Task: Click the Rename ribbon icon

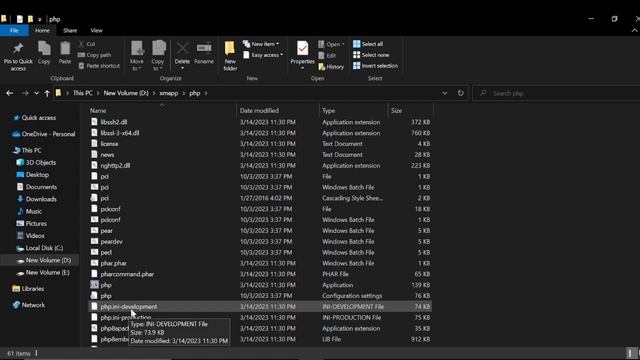Action: pyautogui.click(x=204, y=53)
